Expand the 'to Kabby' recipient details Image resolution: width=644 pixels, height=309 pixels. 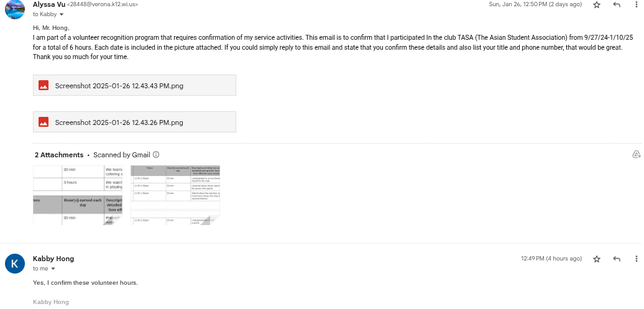coord(62,14)
